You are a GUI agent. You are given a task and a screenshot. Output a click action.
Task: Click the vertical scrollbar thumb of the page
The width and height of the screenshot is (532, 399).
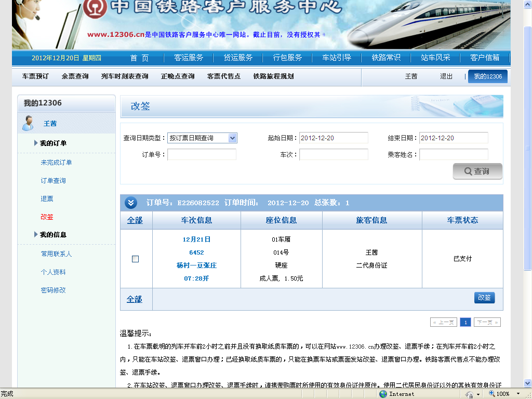coord(528,148)
